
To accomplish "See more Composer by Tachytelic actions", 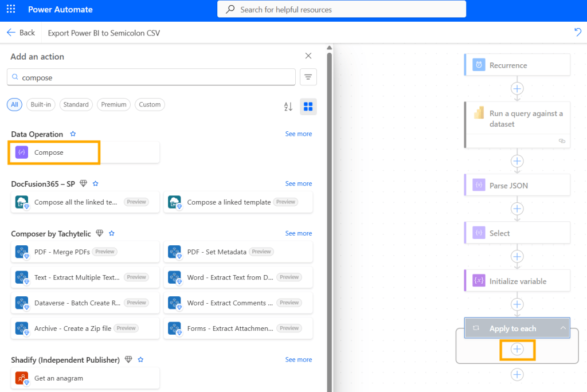I will [299, 233].
